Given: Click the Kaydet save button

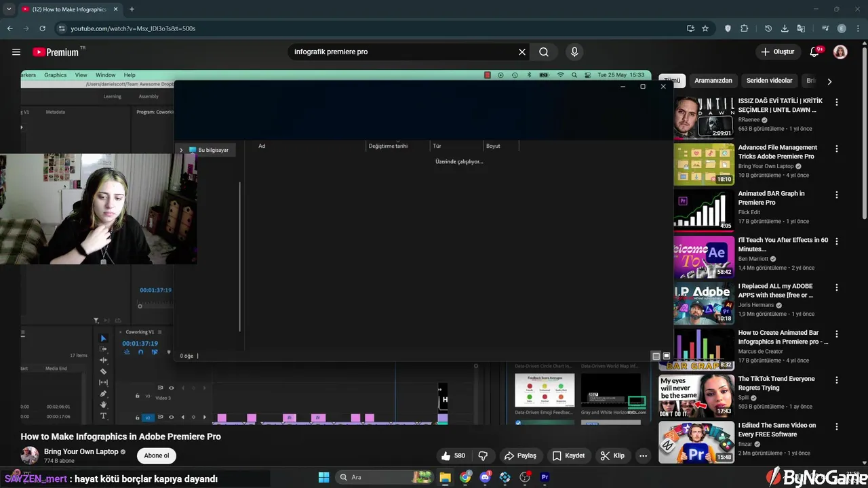Looking at the screenshot, I should point(569,455).
